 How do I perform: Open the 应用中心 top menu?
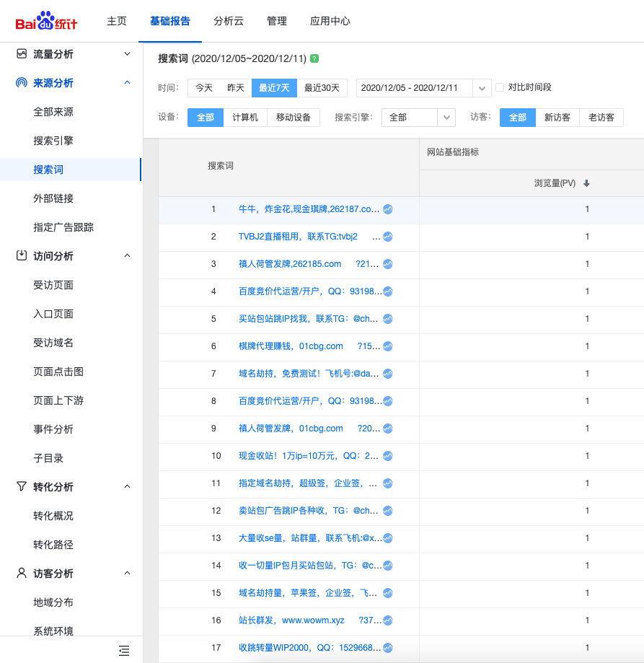330,21
